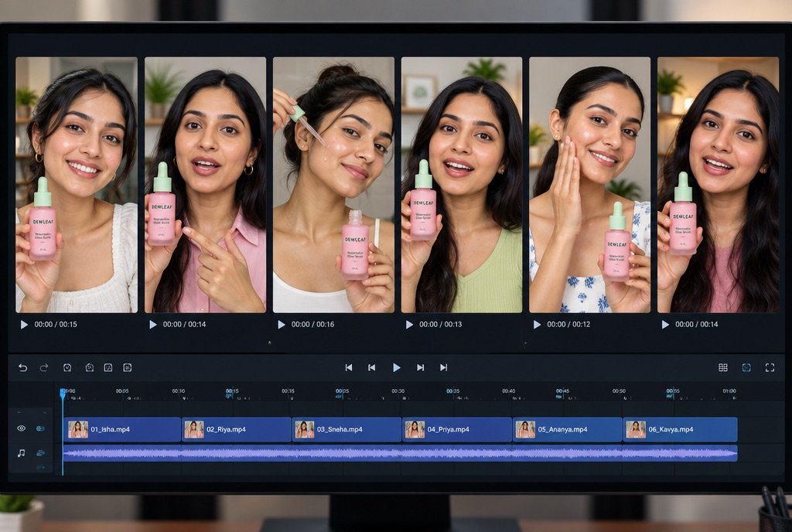Click the 00:00 / 00:12 time readout

(568, 325)
